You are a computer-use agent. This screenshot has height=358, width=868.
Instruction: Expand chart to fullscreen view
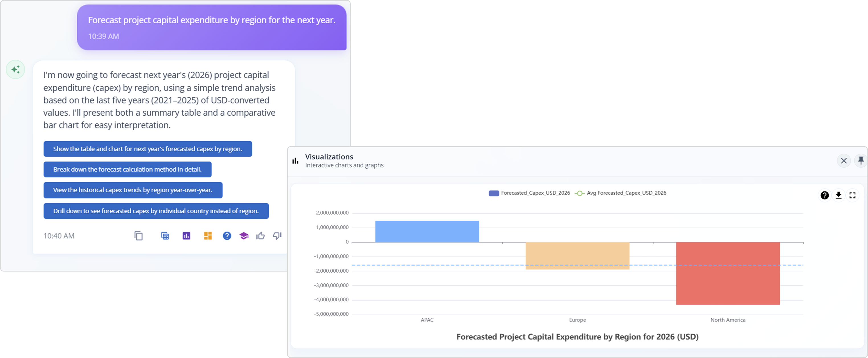tap(853, 195)
